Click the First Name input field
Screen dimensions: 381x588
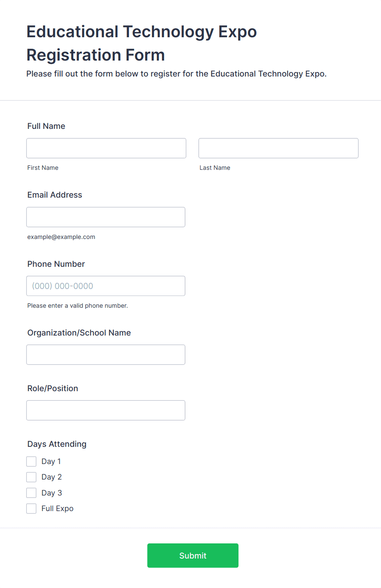click(106, 148)
